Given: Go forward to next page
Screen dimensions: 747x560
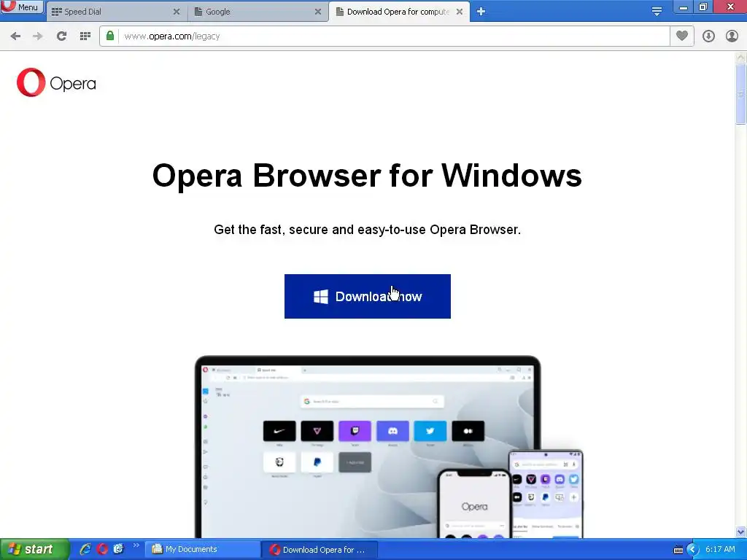Looking at the screenshot, I should pyautogui.click(x=38, y=36).
